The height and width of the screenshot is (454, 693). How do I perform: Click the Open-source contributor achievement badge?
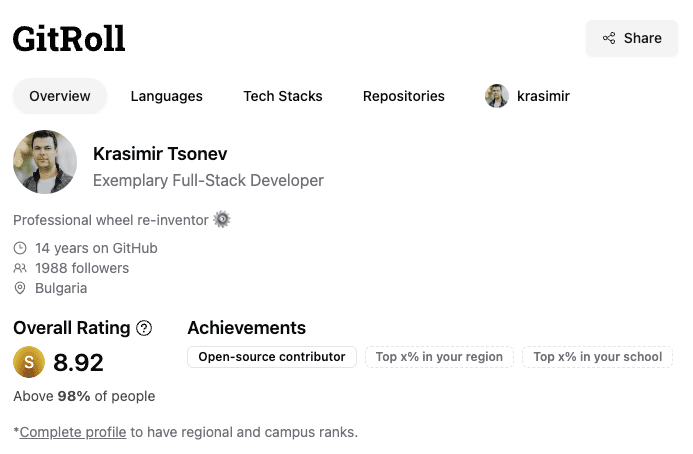[272, 357]
